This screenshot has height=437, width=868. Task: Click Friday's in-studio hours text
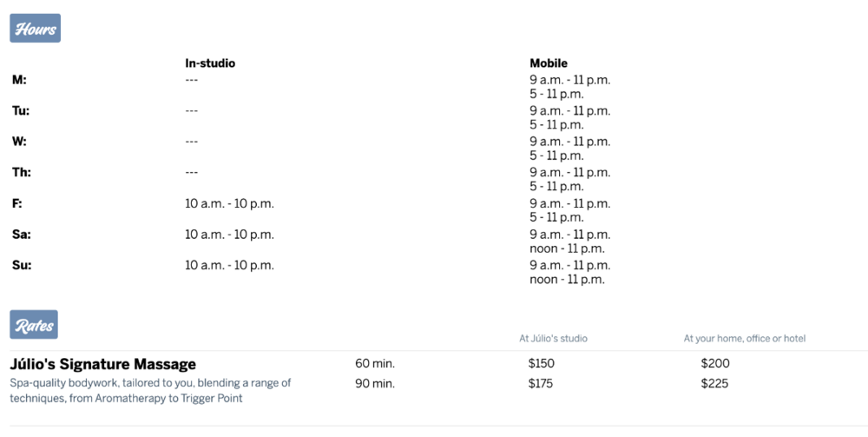229,204
